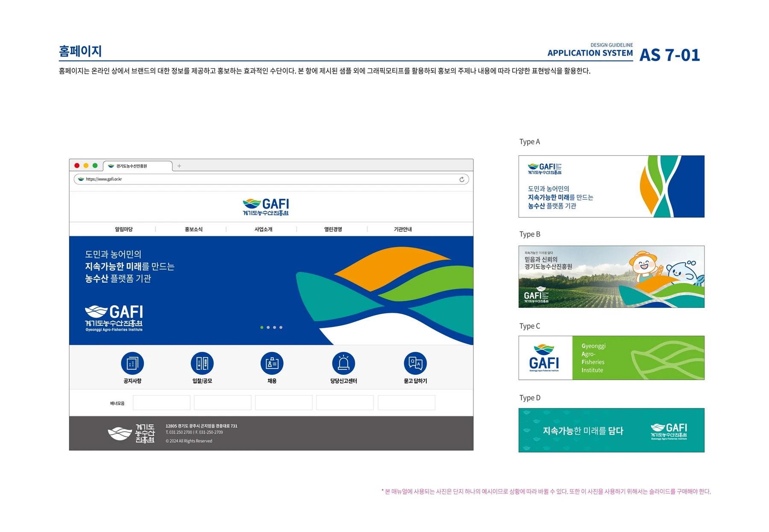The image size is (769, 532).
Task: Click the Type C label
Action: click(x=530, y=326)
